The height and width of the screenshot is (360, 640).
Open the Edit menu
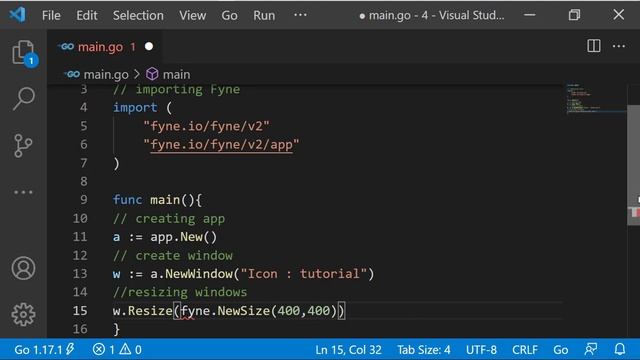tap(87, 16)
